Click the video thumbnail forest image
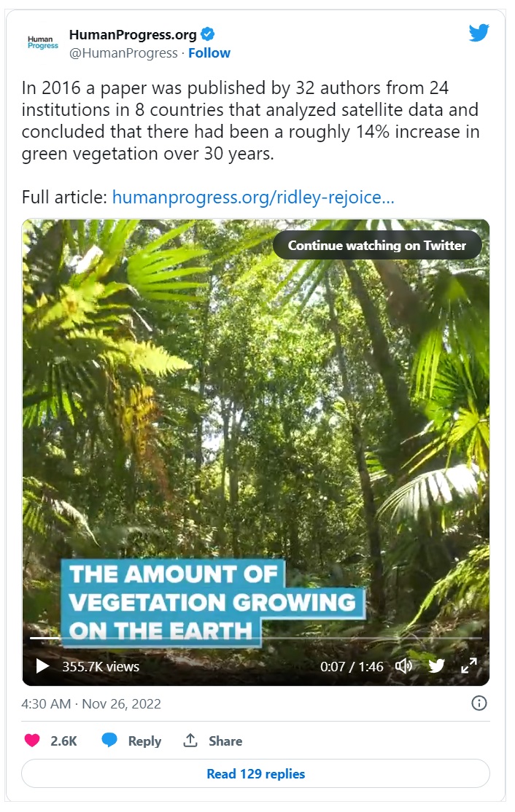Viewport: 515px width, 812px height. (x=255, y=423)
